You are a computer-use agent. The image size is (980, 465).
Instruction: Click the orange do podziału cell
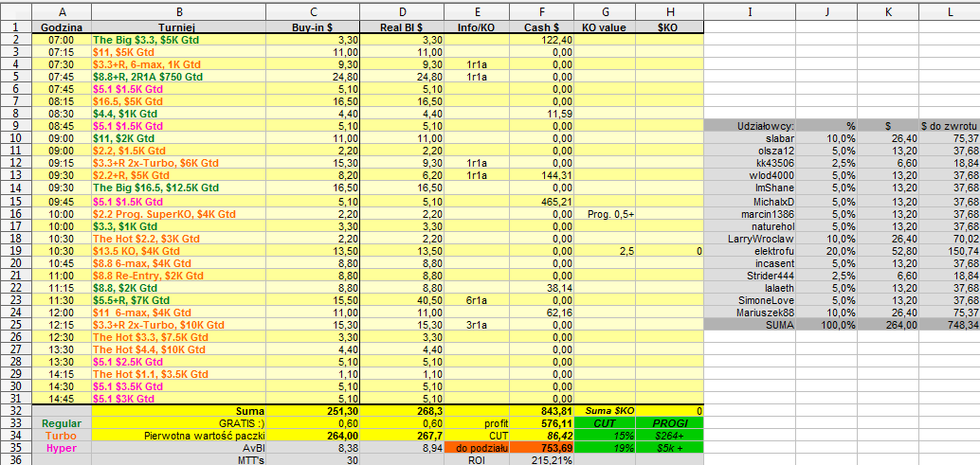[x=477, y=447]
